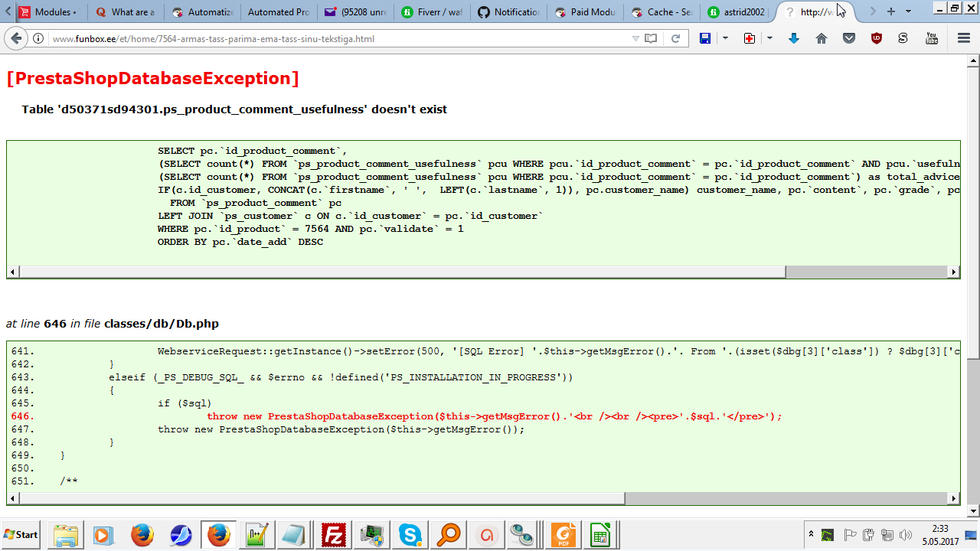Switch to the Fiverr / waf tab
Screen dimensions: 980x551
432,12
